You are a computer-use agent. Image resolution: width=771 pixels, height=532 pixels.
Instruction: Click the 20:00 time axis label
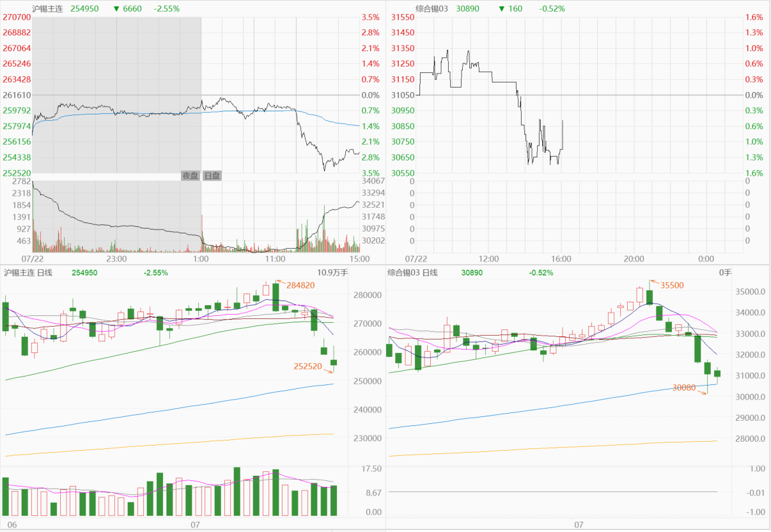tap(634, 259)
